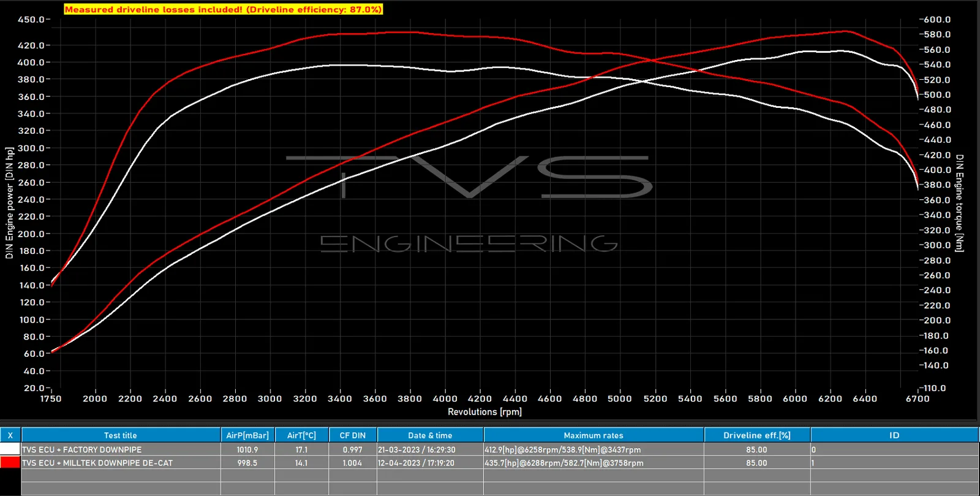Click the 6700 rpm label on the x-axis
Image resolution: width=980 pixels, height=496 pixels.
pos(918,399)
